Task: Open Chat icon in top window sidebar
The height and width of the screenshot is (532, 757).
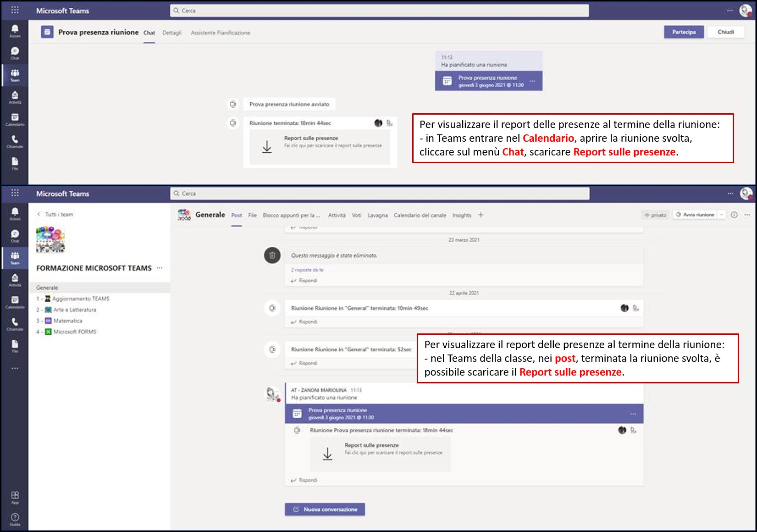Action: tap(15, 53)
